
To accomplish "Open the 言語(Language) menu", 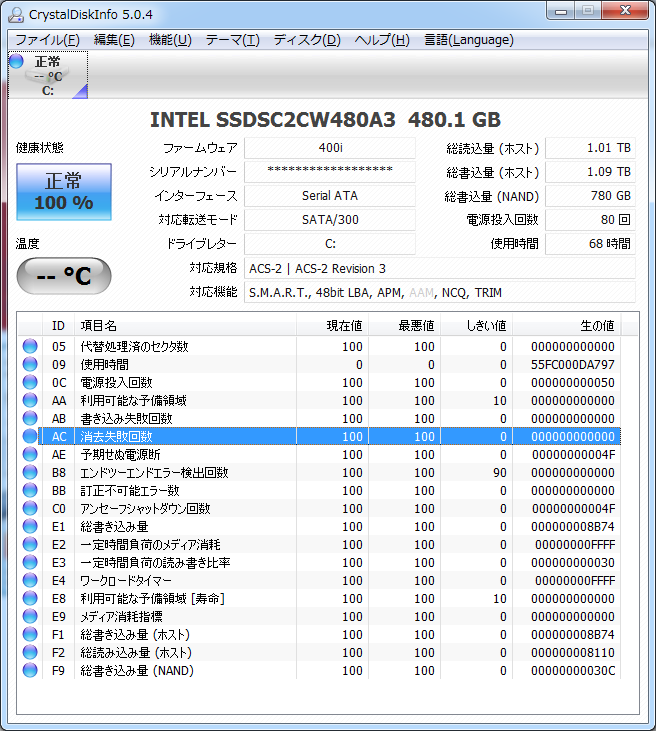I will (469, 40).
